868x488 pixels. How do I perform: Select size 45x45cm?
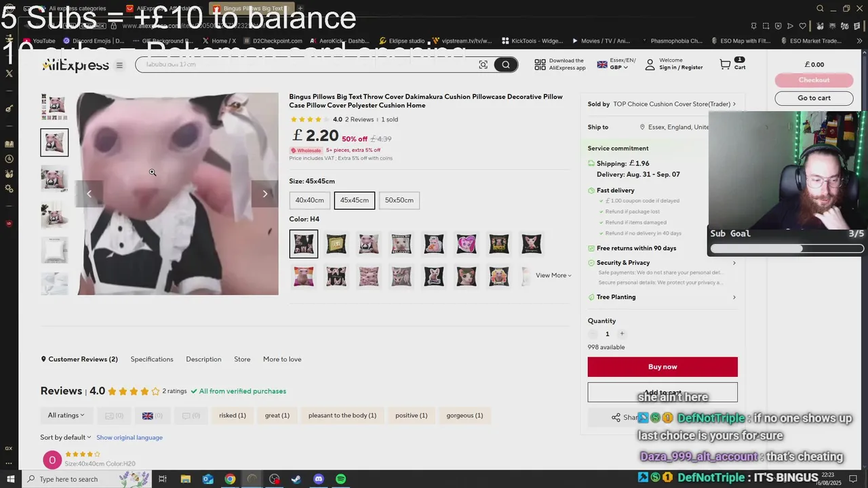pyautogui.click(x=354, y=200)
